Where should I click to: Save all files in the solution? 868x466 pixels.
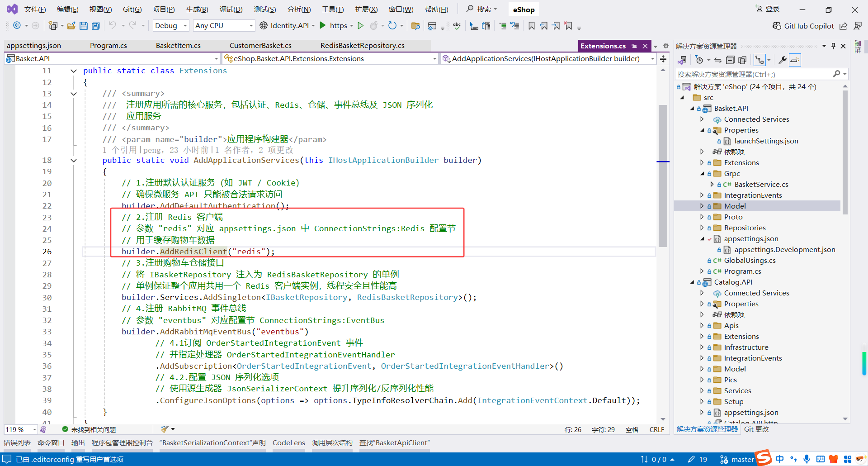pyautogui.click(x=95, y=25)
